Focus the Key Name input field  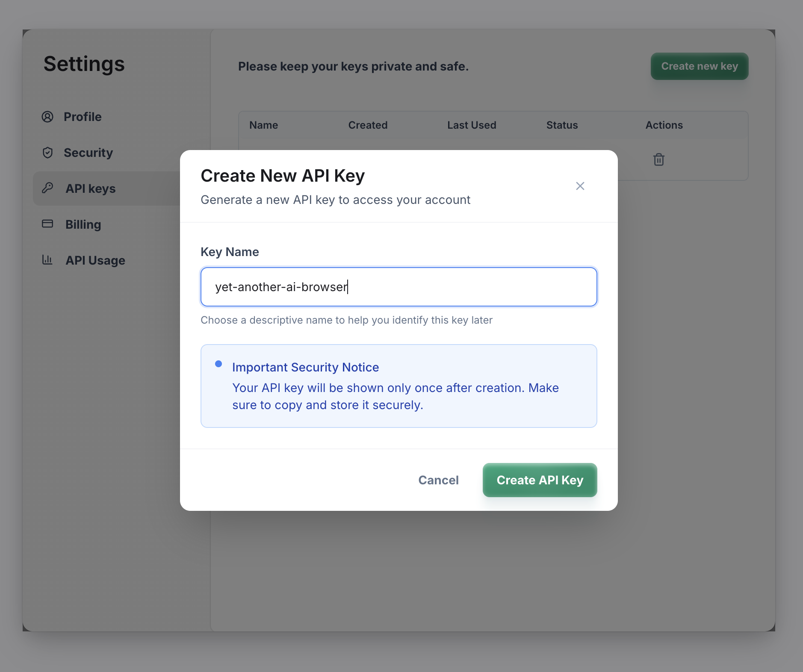click(x=398, y=287)
